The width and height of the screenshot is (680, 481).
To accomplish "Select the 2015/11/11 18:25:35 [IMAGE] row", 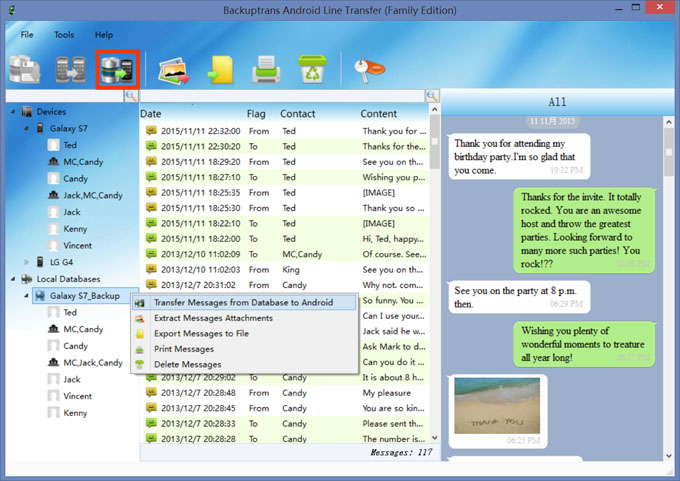I will click(285, 192).
